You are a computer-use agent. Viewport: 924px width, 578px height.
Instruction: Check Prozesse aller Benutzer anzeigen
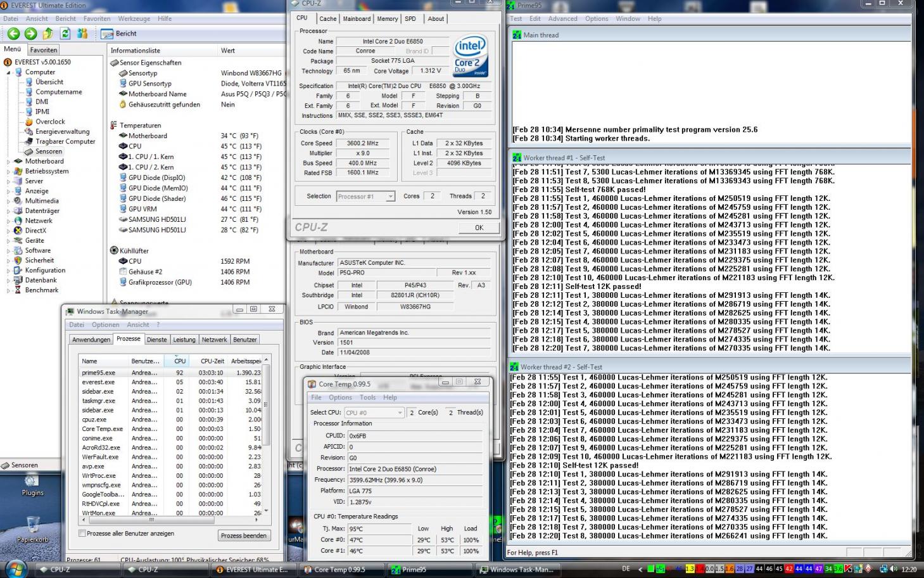click(82, 534)
